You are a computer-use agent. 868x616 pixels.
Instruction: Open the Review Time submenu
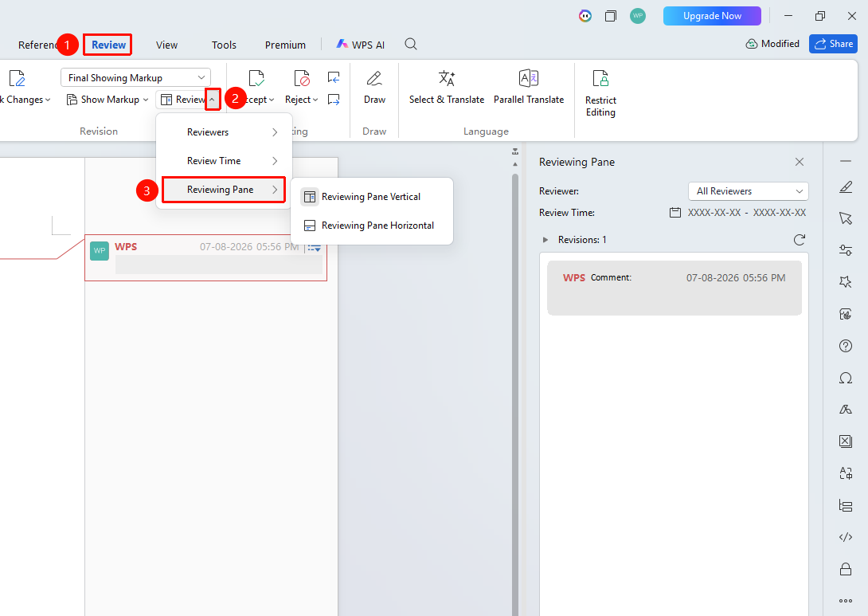pyautogui.click(x=225, y=161)
